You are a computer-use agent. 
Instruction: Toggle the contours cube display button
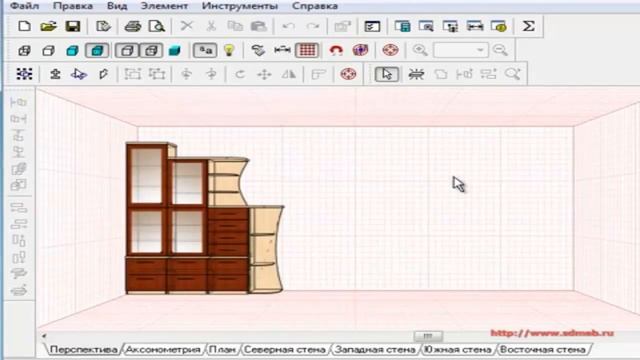pos(127,51)
